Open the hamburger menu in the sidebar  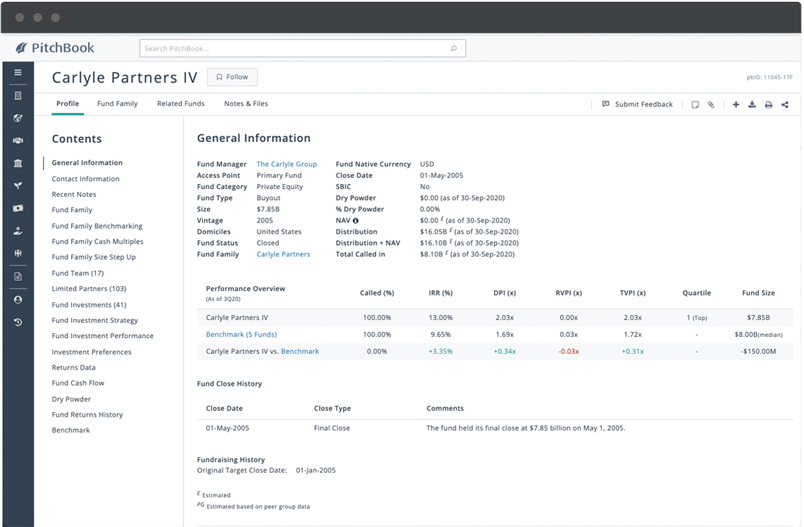click(18, 72)
